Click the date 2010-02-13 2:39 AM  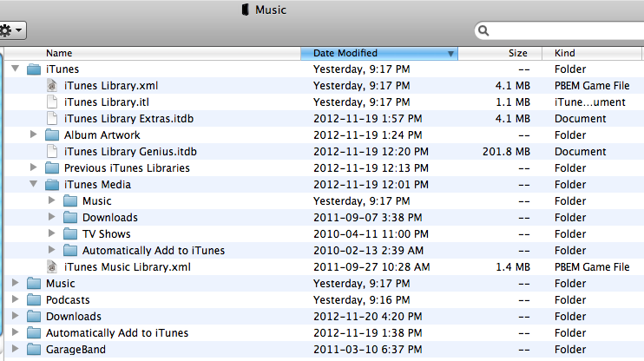click(x=368, y=250)
